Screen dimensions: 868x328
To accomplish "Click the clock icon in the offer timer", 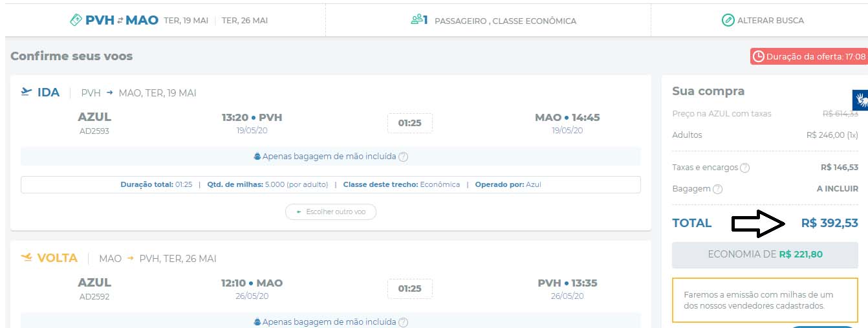I will 758,57.
